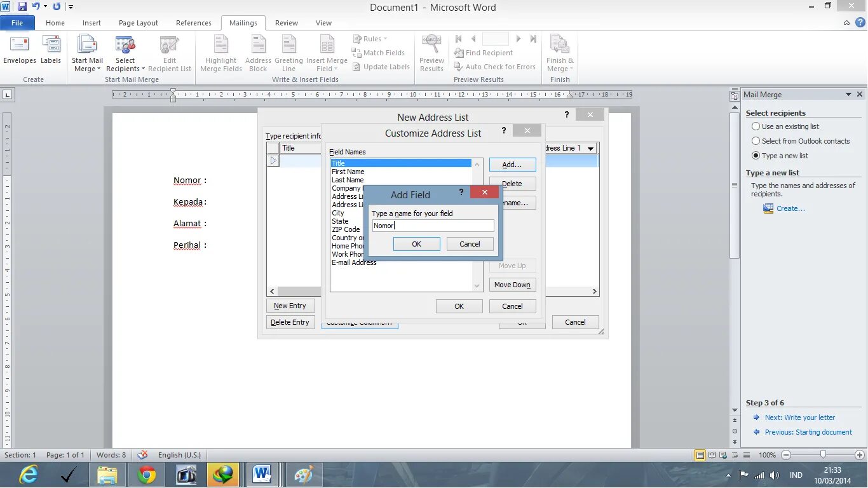The width and height of the screenshot is (868, 488).
Task: Click the Address Block icon
Action: pos(258,53)
